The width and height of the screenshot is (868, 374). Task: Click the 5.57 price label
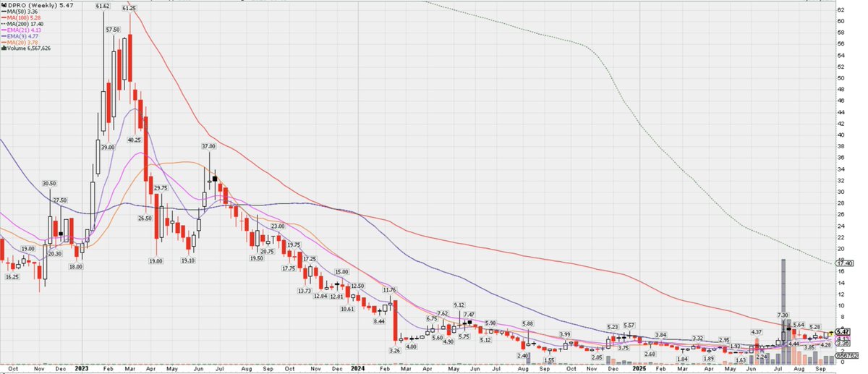pyautogui.click(x=629, y=325)
